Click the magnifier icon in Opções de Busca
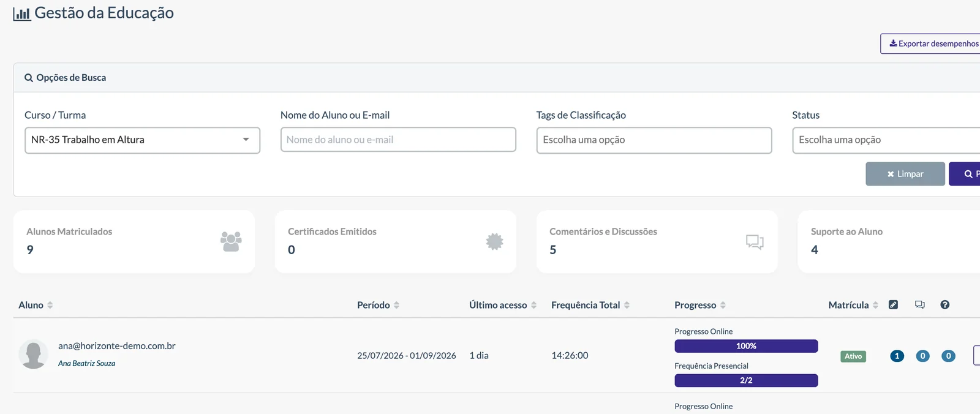980x414 pixels. coord(29,78)
